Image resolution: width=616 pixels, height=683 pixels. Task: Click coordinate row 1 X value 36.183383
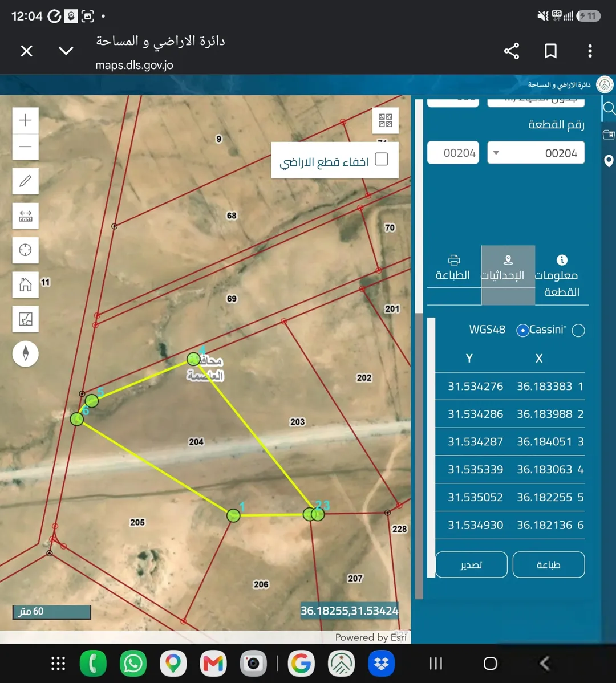[545, 387]
